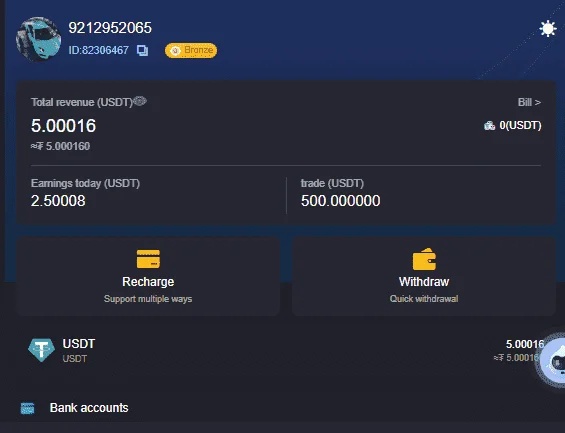Screen dimensions: 565x433
Task: Click trade value 500.000000
Action: point(341,201)
